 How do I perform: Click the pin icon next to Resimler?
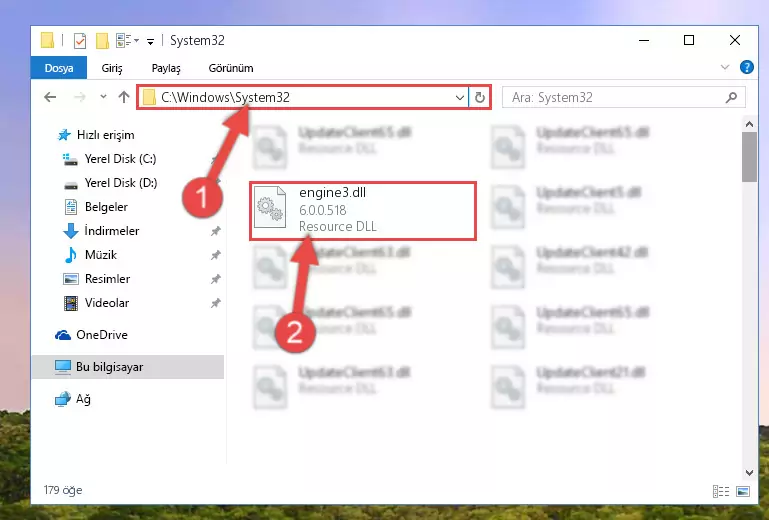tap(215, 279)
